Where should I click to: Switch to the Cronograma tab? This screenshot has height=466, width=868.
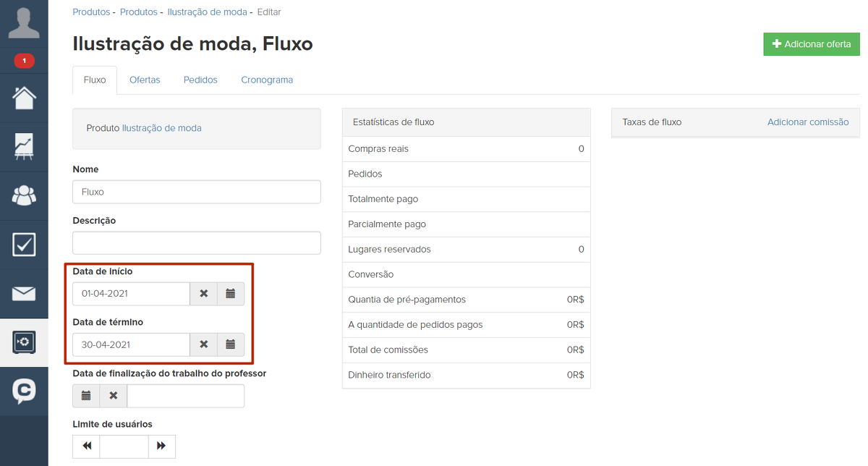coord(267,80)
